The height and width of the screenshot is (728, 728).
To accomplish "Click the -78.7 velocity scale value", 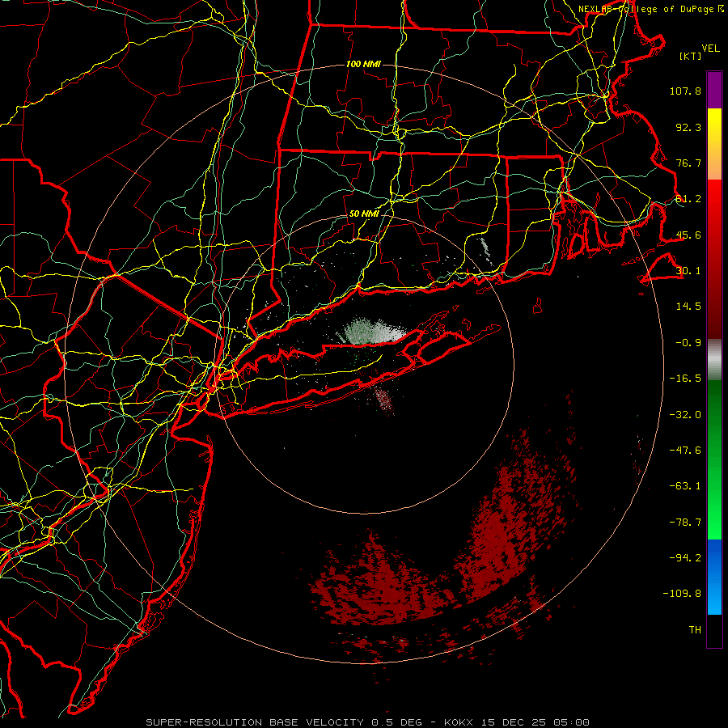I will (685, 523).
